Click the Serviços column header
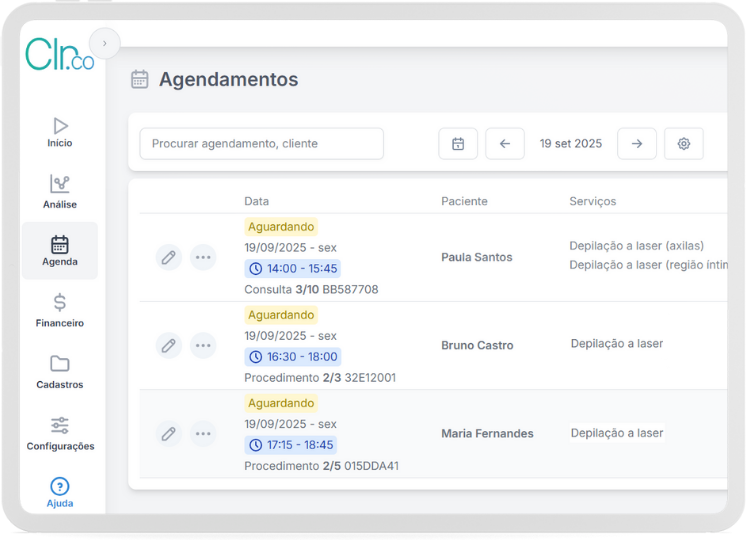Viewport: 748px width, 540px height. click(x=592, y=201)
